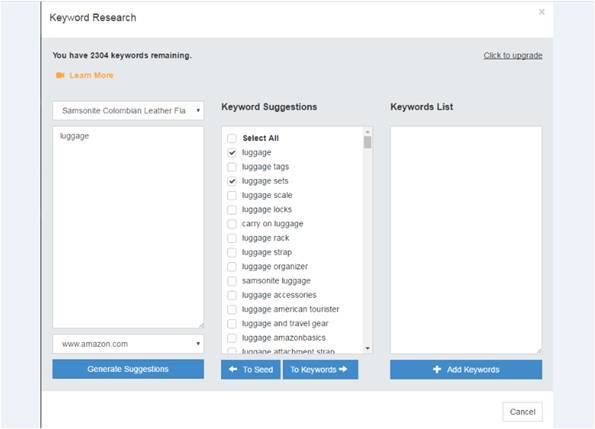This screenshot has height=429, width=595.
Task: Click the right arrow on To Keywords
Action: pyautogui.click(x=343, y=369)
